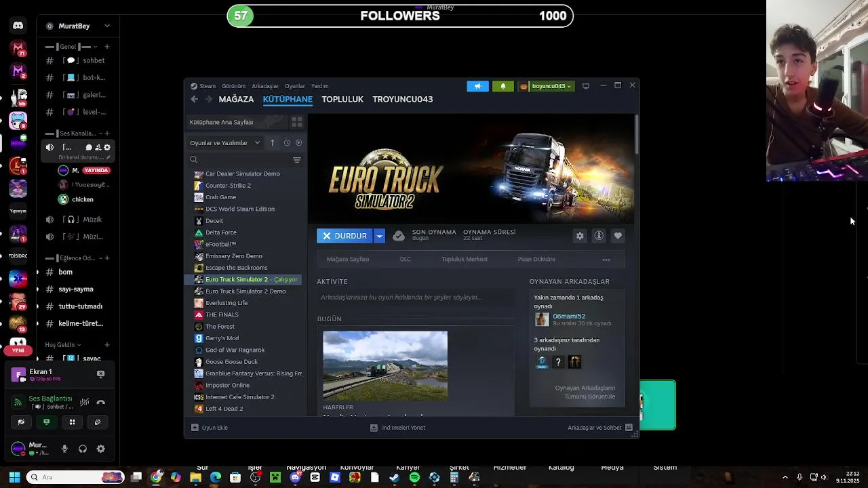
Task: Open Topluluk Merkezi link
Action: click(x=465, y=259)
